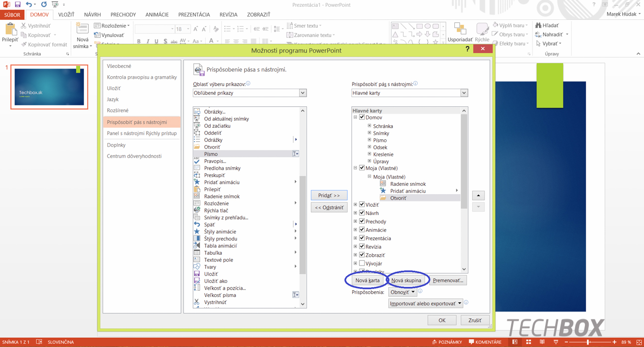Click the Repeat icon in Quick Access Toolbar

[44, 4]
